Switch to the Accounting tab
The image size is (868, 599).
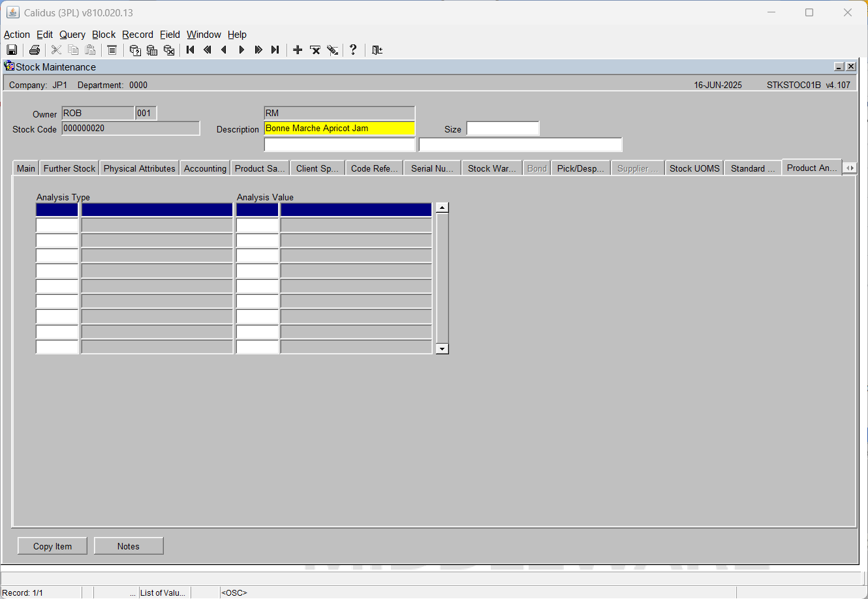(x=205, y=168)
